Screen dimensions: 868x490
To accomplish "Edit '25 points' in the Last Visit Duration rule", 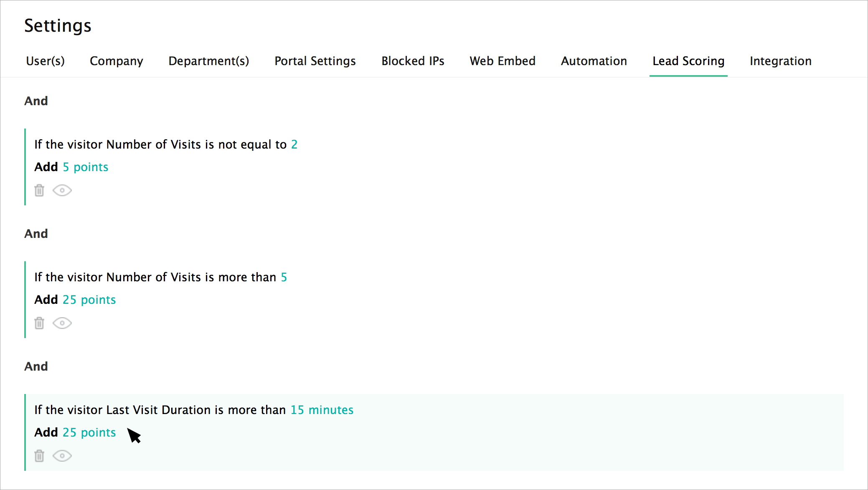I will click(x=89, y=432).
